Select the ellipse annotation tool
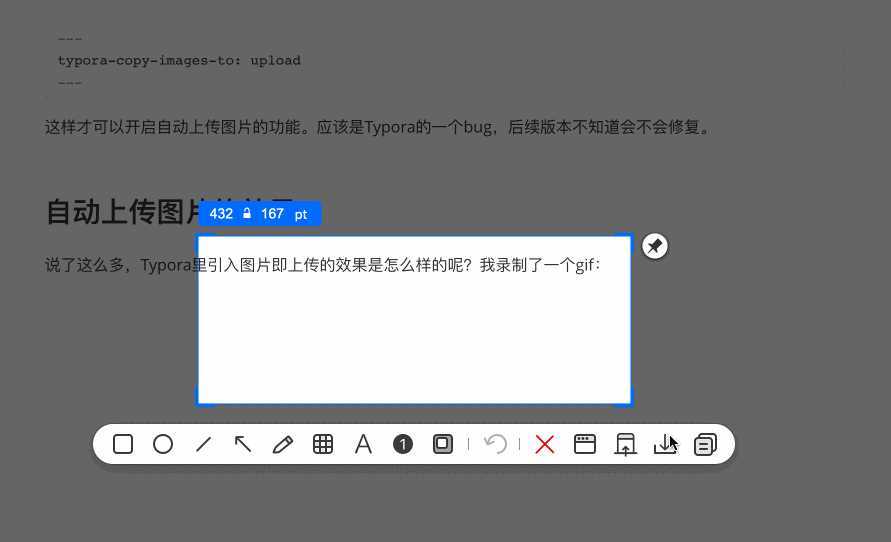The width and height of the screenshot is (891, 542). pyautogui.click(x=163, y=444)
